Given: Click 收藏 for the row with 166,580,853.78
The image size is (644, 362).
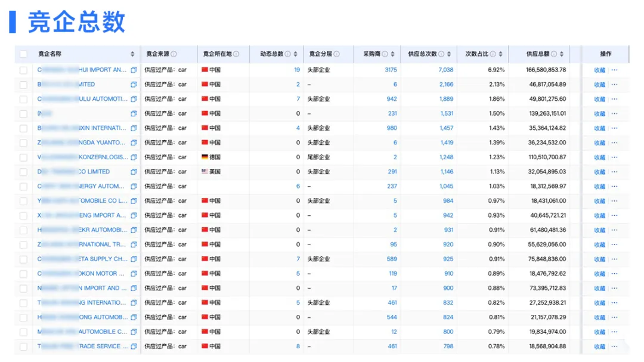Looking at the screenshot, I should coord(599,70).
